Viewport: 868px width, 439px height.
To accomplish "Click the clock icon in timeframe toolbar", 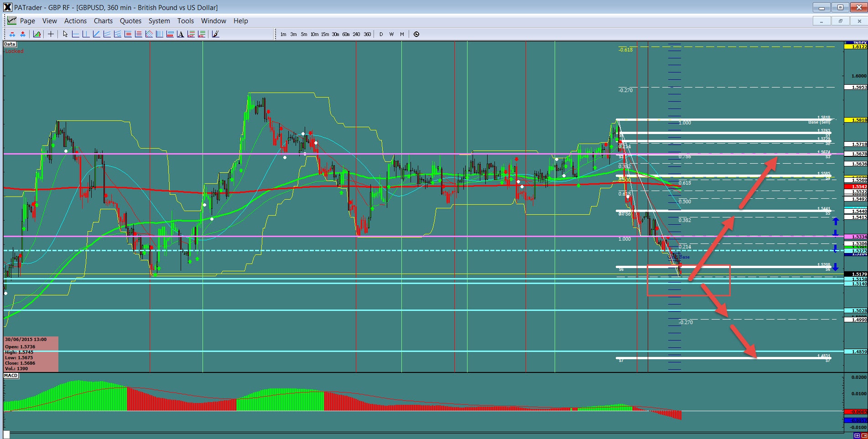I will (416, 34).
